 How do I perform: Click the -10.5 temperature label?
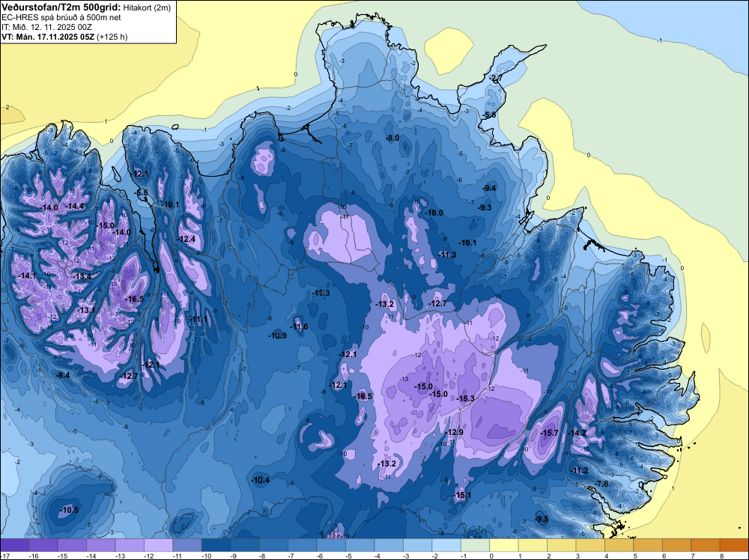(69, 510)
